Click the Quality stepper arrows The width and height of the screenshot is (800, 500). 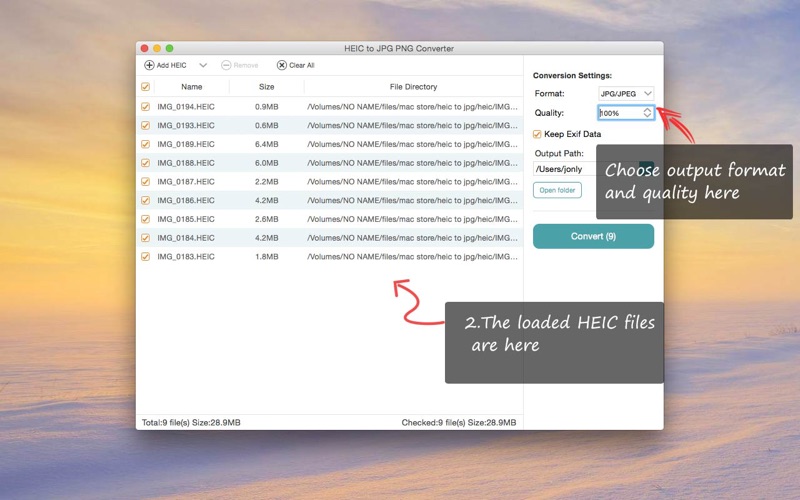pos(647,113)
